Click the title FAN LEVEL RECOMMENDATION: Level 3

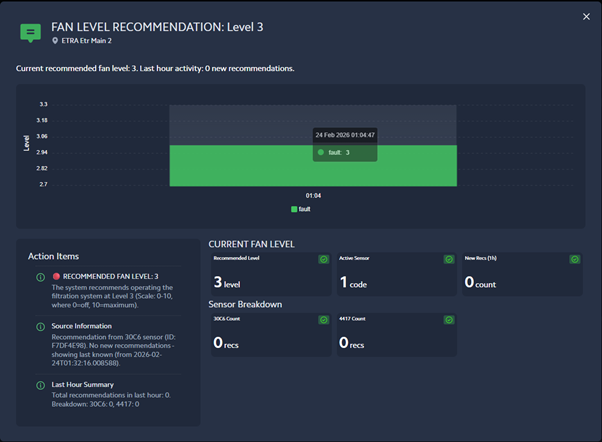157,27
